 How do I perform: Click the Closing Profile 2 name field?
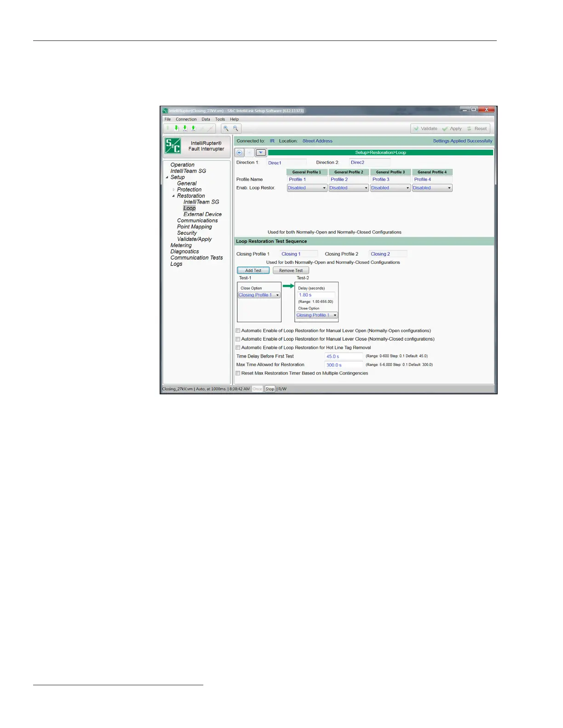coord(388,254)
